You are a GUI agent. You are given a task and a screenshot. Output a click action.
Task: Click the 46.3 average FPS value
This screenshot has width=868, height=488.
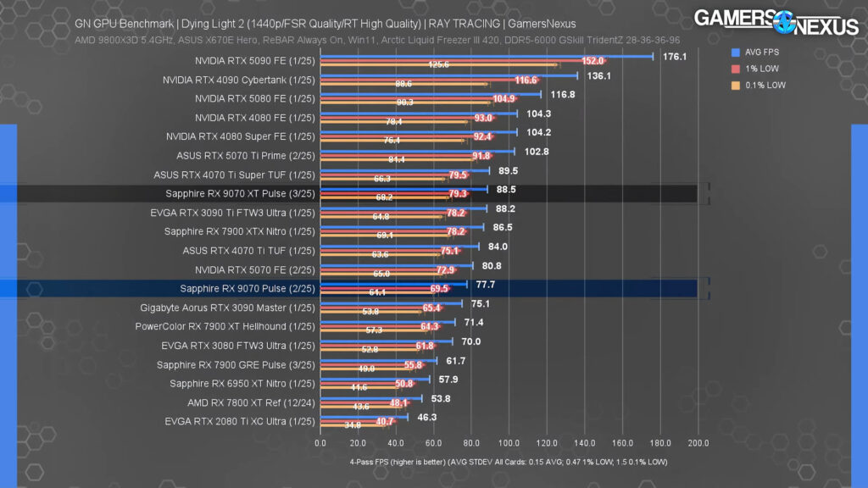(427, 417)
